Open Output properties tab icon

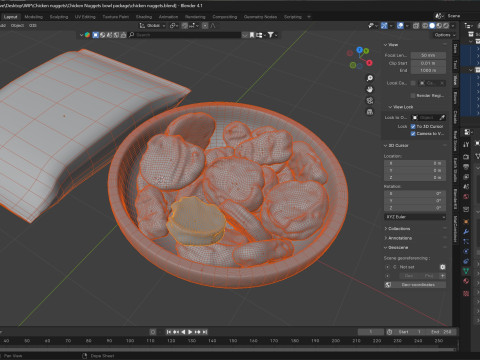(x=466, y=167)
